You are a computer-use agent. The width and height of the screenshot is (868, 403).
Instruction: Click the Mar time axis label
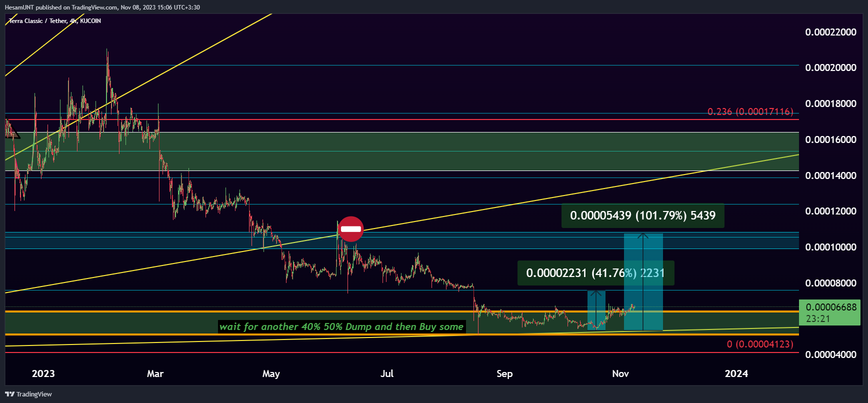coord(155,373)
